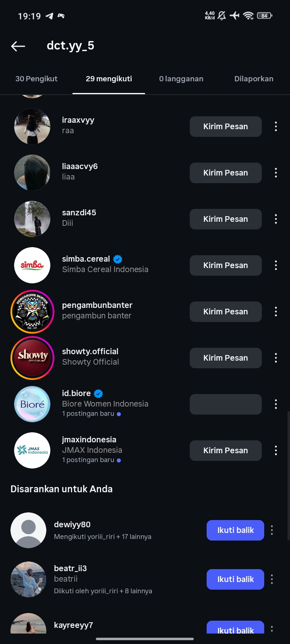Tap Ikuti balik for dewiyy80

coord(235,530)
